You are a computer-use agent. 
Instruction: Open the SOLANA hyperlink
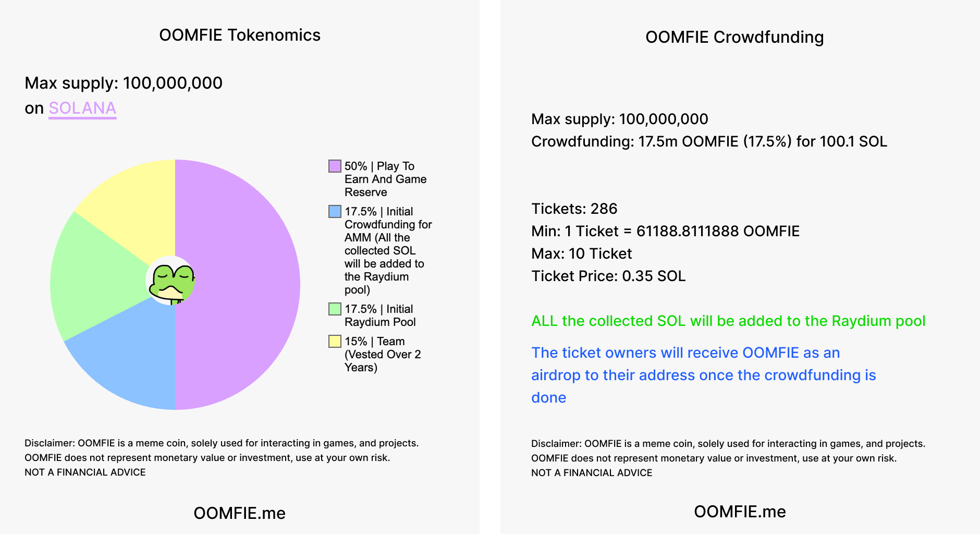point(82,108)
